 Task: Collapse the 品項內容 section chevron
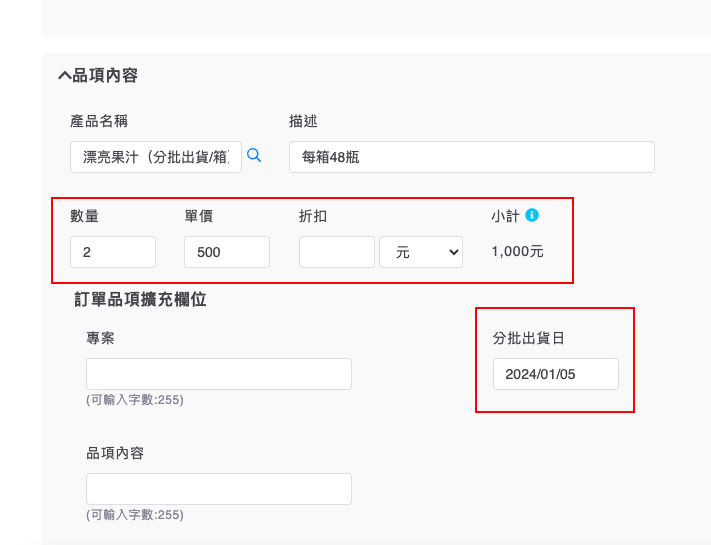point(65,76)
